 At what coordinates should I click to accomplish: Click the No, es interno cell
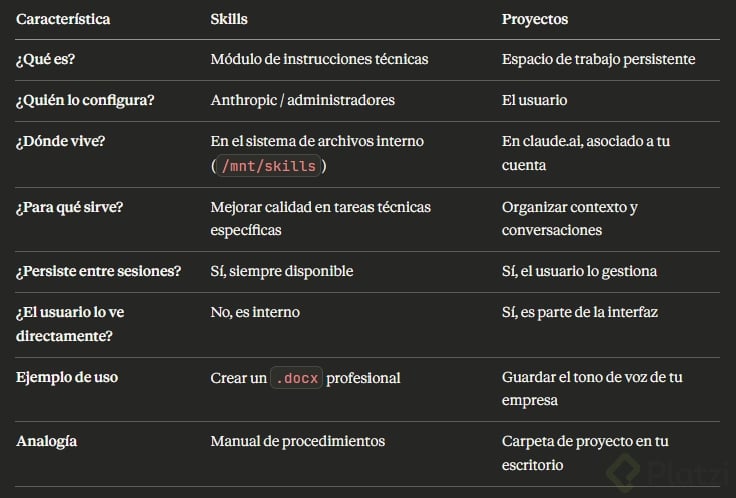(x=255, y=312)
